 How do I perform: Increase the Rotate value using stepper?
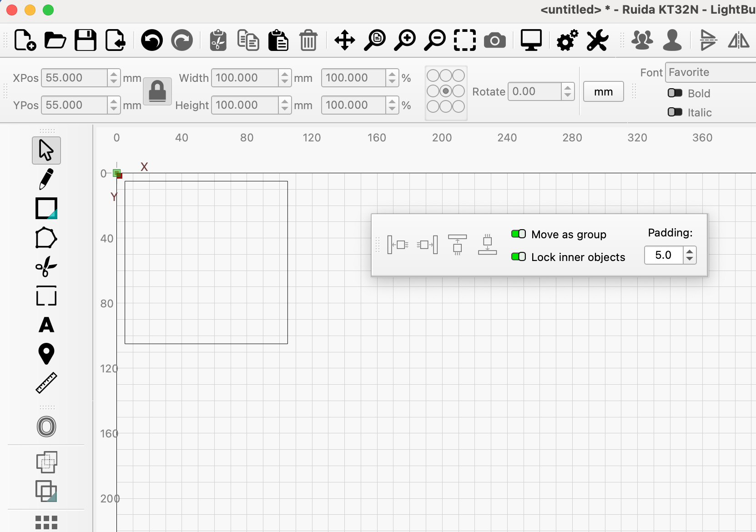tap(567, 88)
